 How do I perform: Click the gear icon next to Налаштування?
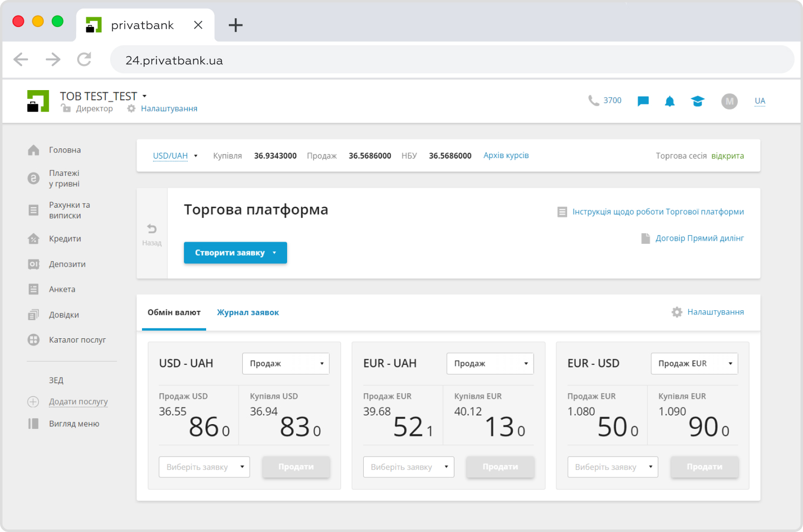(131, 108)
